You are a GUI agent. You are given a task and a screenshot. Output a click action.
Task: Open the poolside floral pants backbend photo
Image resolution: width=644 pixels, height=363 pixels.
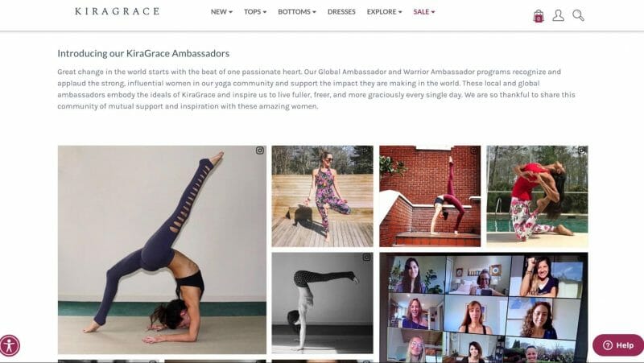click(537, 196)
